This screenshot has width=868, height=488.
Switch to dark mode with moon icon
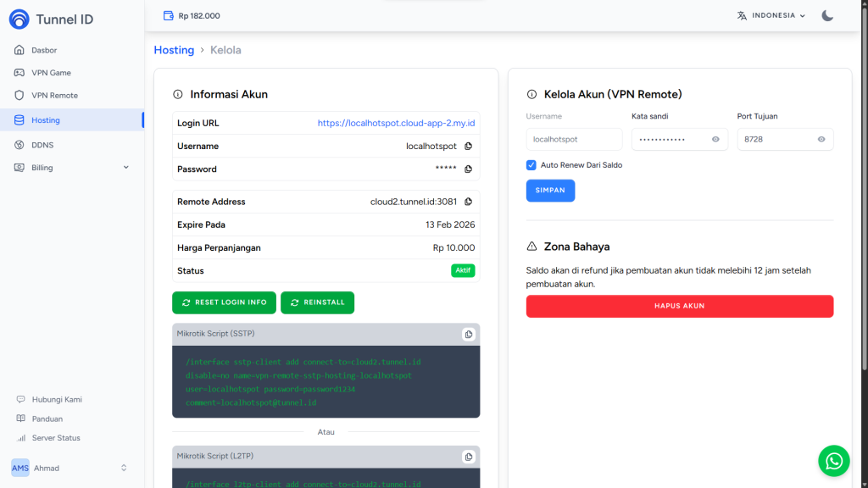tap(827, 15)
